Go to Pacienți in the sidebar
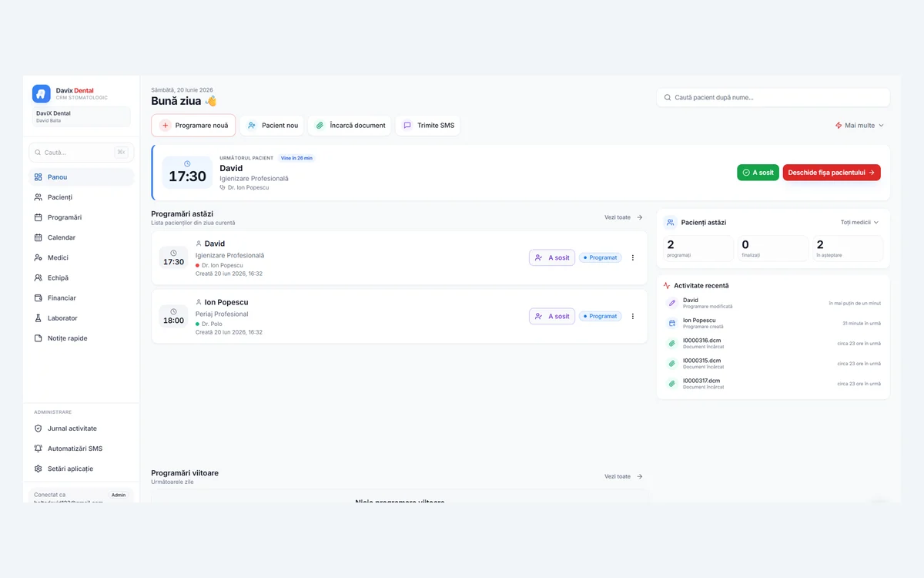 pos(82,197)
